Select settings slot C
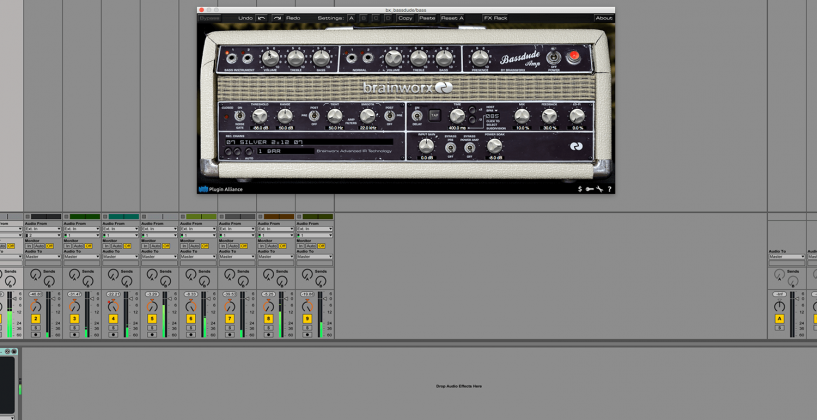This screenshot has height=420, width=817. pos(376,18)
